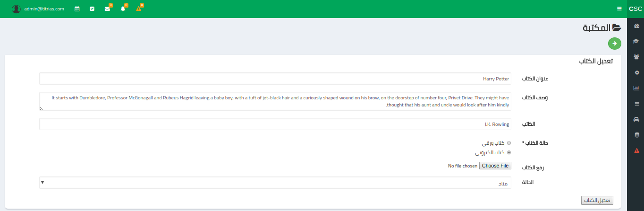Select the كتاب ورقي radio option
Viewport: 644px width, 211px height.
pos(508,143)
